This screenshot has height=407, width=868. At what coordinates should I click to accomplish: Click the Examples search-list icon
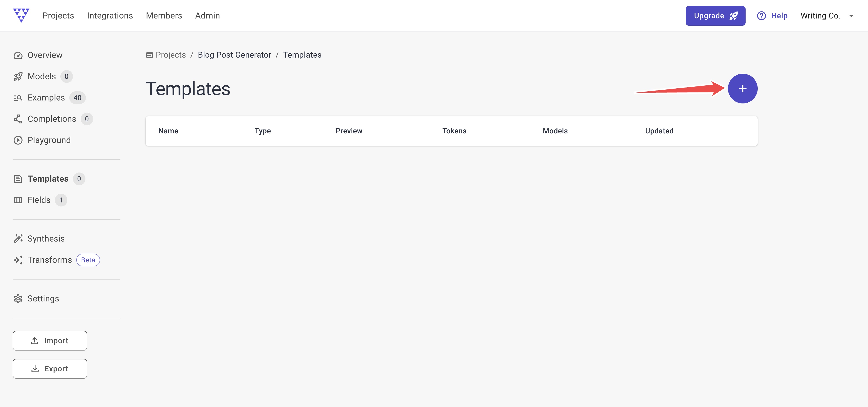18,98
